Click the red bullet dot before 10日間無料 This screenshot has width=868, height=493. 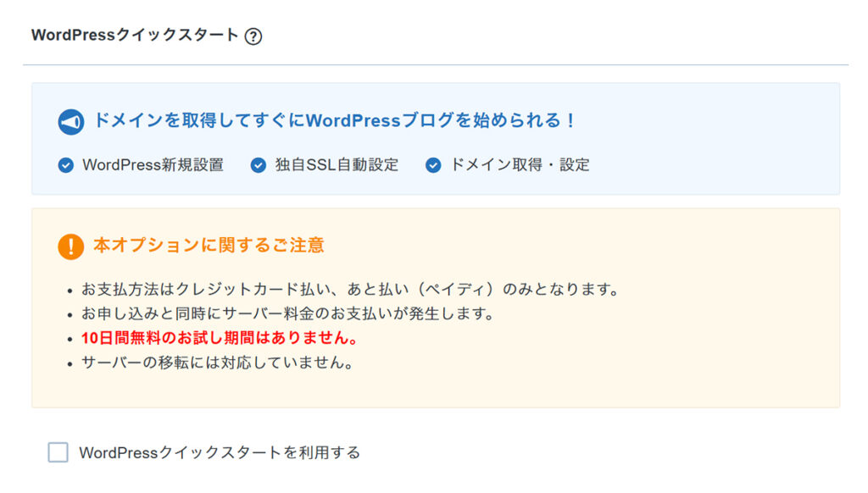coord(70,339)
